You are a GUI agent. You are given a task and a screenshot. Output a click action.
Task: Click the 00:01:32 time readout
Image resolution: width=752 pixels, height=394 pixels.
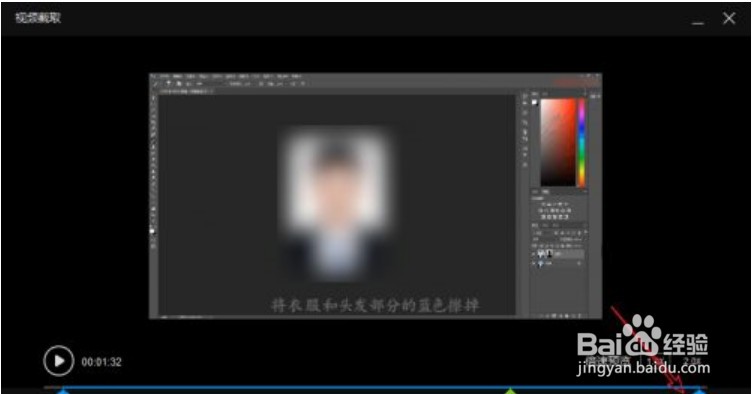pos(101,362)
